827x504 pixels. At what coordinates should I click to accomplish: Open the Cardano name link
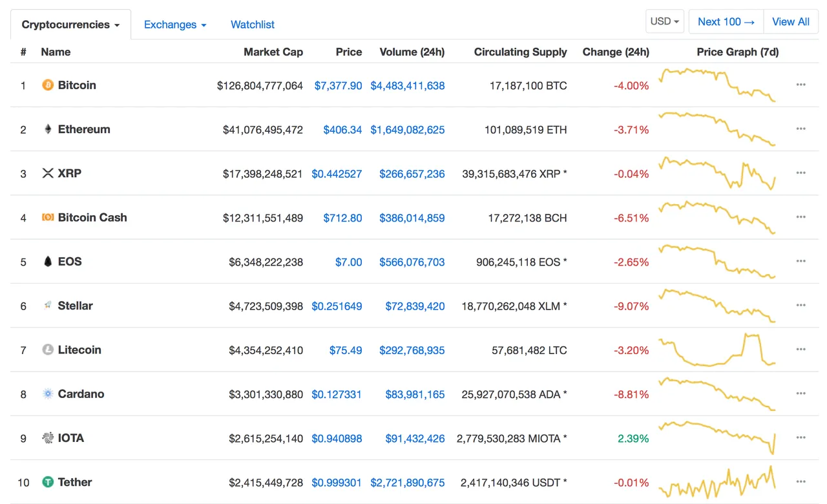81,394
